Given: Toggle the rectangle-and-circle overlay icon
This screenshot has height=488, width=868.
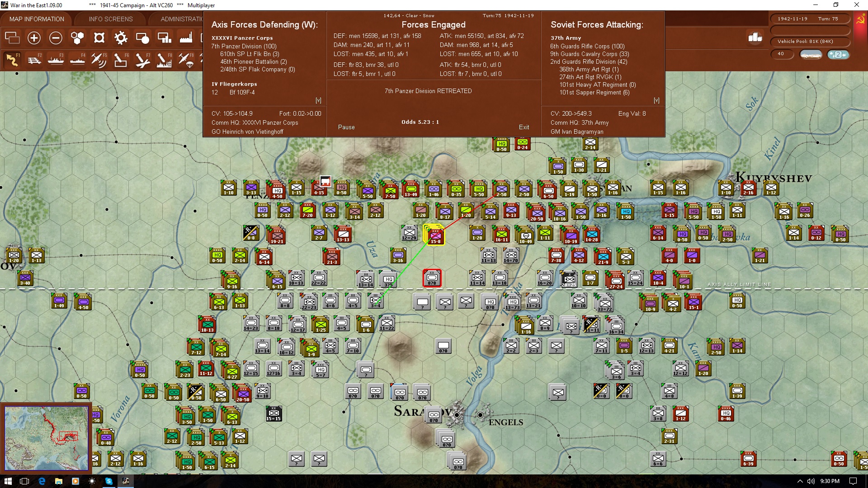Looking at the screenshot, I should point(142,38).
